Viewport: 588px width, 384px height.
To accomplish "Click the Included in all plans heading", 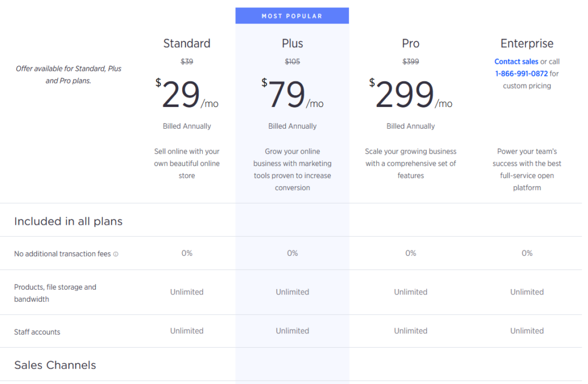I will [68, 221].
